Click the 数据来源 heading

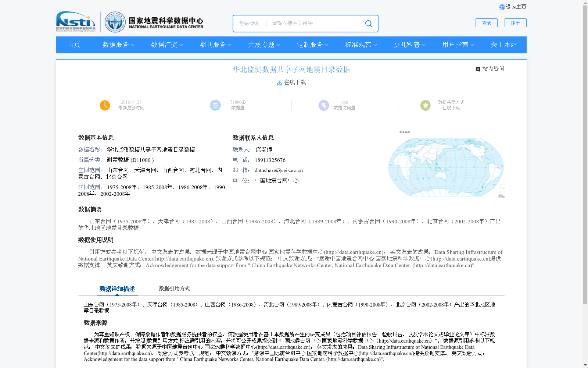point(96,323)
